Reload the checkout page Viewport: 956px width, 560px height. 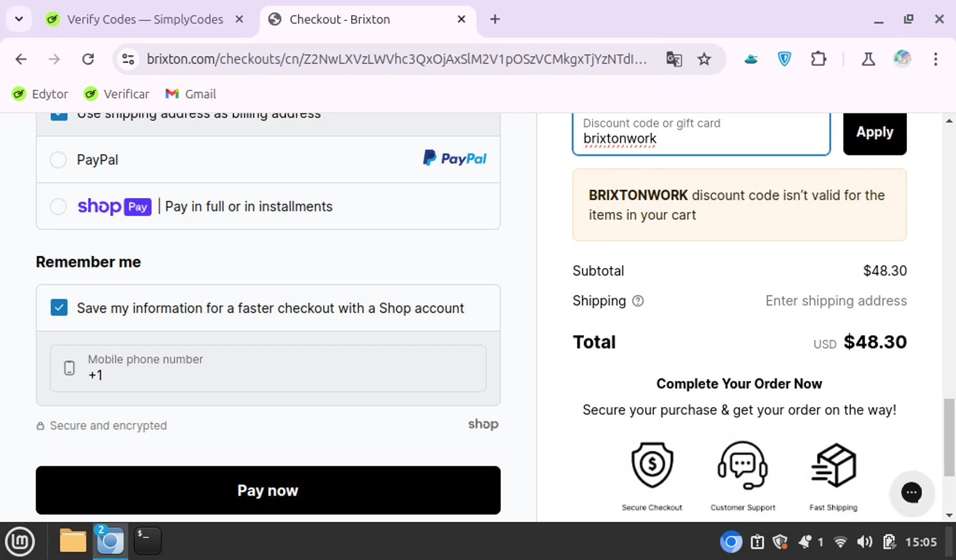click(88, 59)
